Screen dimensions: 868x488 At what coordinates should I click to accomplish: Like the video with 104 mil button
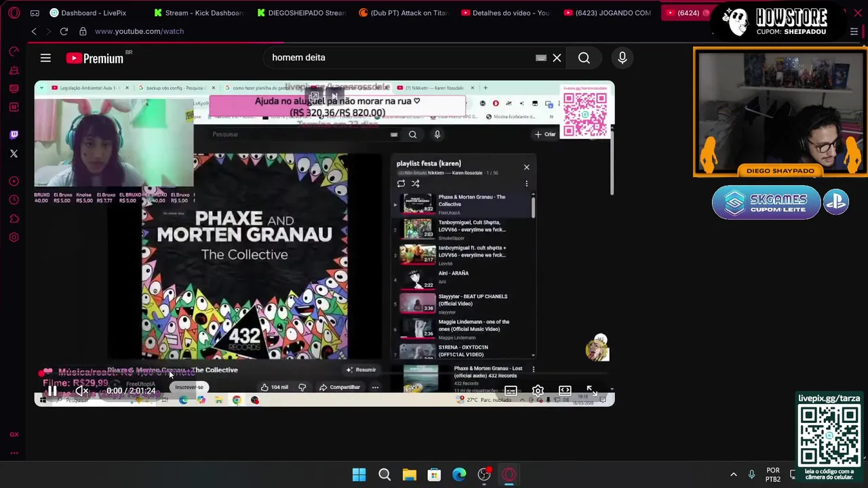tap(275, 387)
